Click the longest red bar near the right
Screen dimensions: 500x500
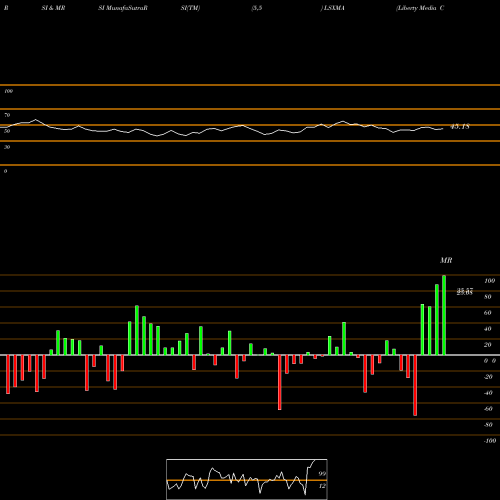[x=415, y=385]
